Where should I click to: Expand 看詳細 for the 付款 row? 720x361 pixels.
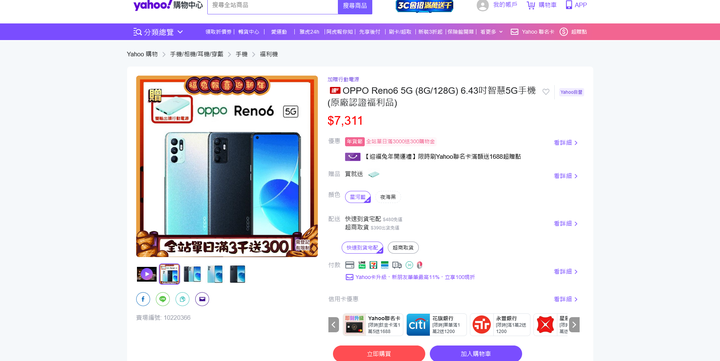click(566, 271)
